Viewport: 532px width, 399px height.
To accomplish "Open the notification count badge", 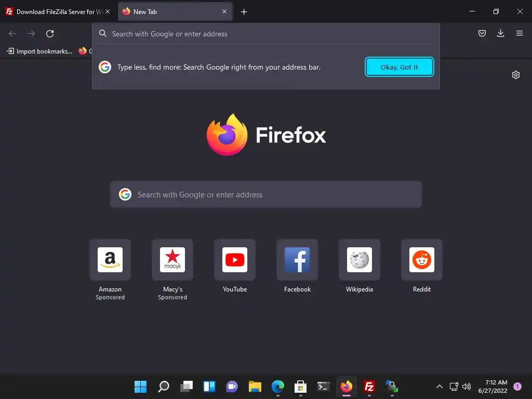I will pyautogui.click(x=517, y=387).
